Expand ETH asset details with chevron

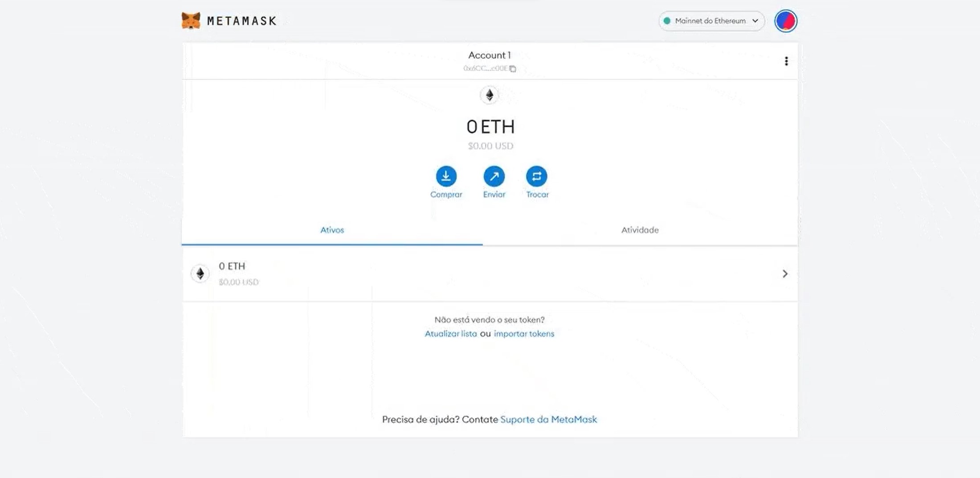pos(785,274)
